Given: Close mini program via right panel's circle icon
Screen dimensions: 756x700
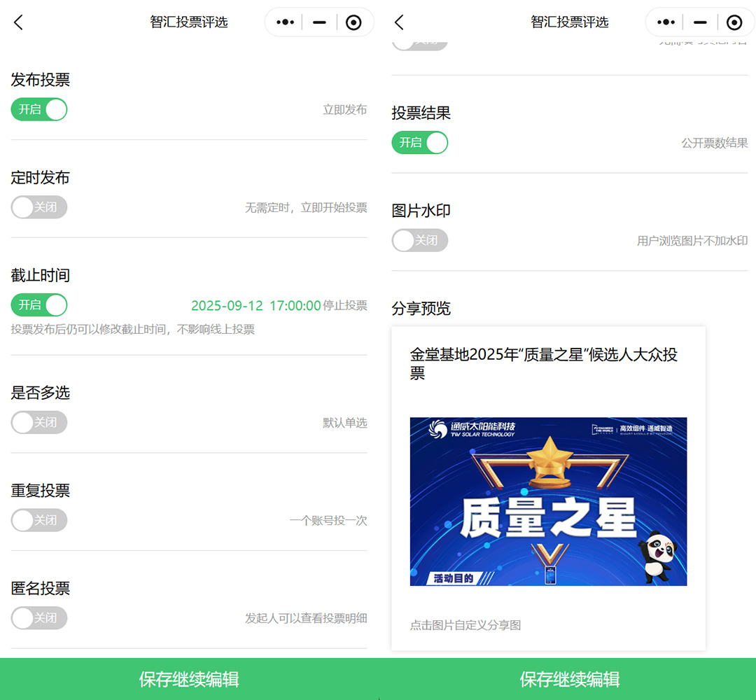Looking at the screenshot, I should pyautogui.click(x=734, y=22).
